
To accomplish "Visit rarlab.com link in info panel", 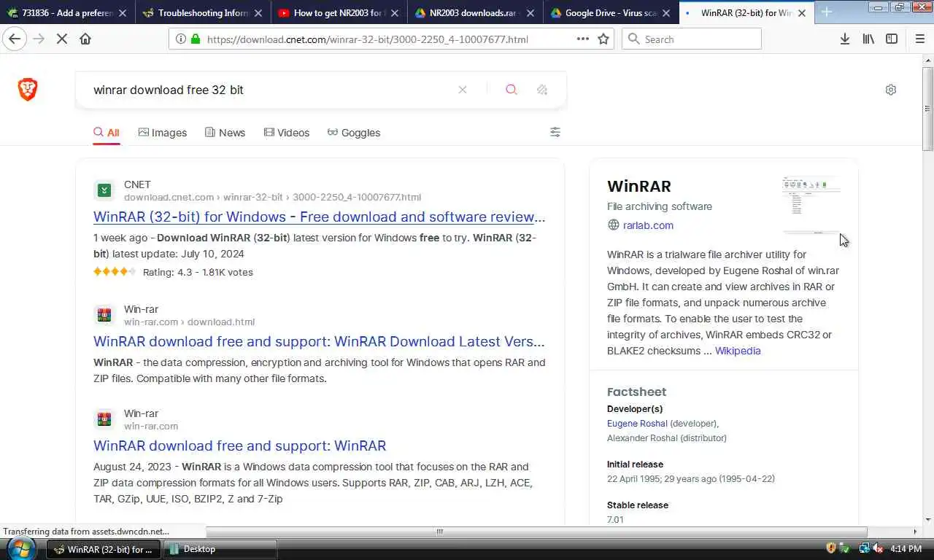I will [x=648, y=225].
